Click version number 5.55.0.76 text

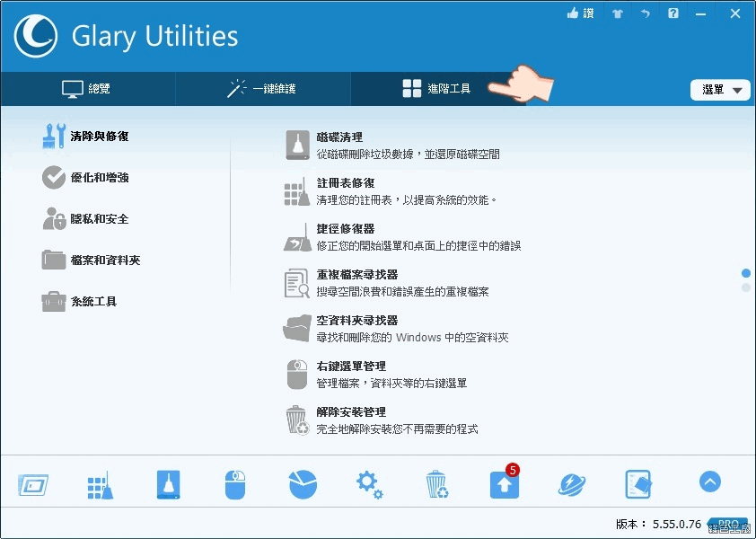pyautogui.click(x=677, y=524)
